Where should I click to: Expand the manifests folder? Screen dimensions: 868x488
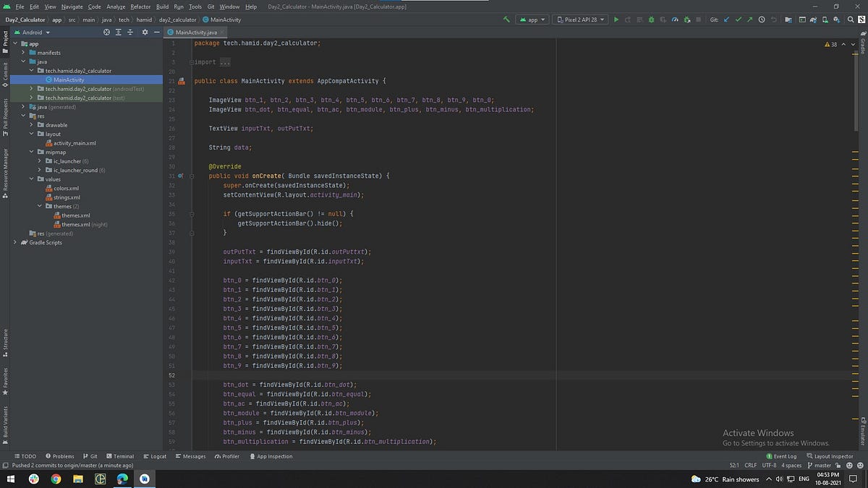pos(24,53)
